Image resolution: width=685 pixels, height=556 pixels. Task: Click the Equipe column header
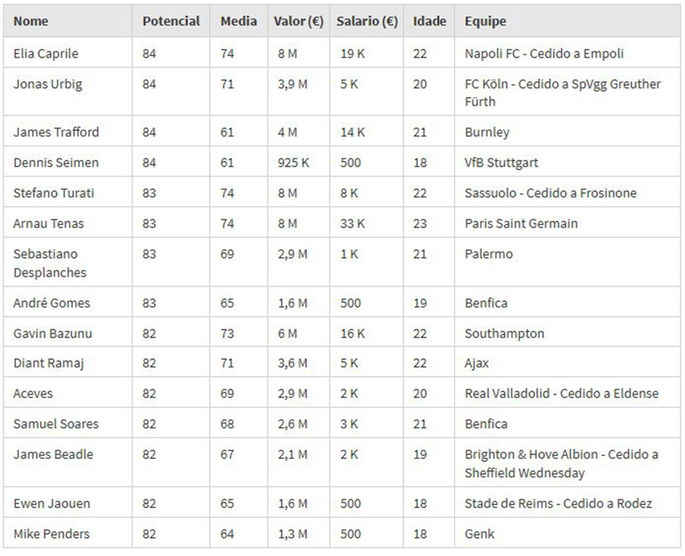pyautogui.click(x=486, y=21)
